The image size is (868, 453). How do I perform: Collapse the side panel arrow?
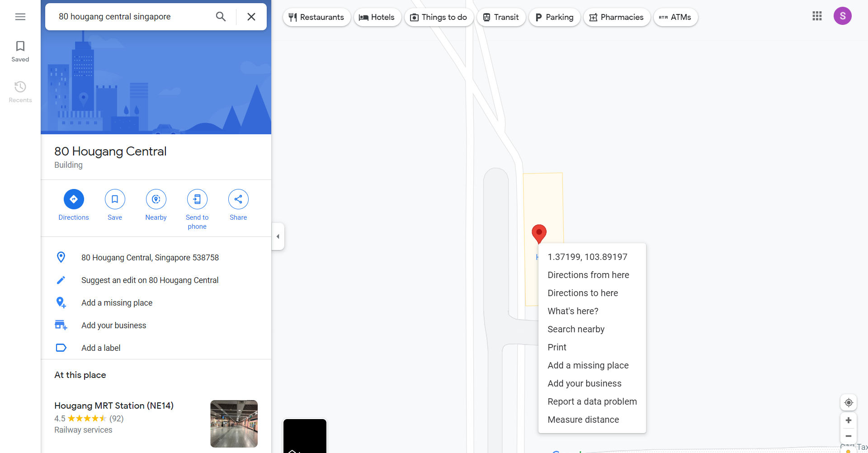(x=278, y=236)
